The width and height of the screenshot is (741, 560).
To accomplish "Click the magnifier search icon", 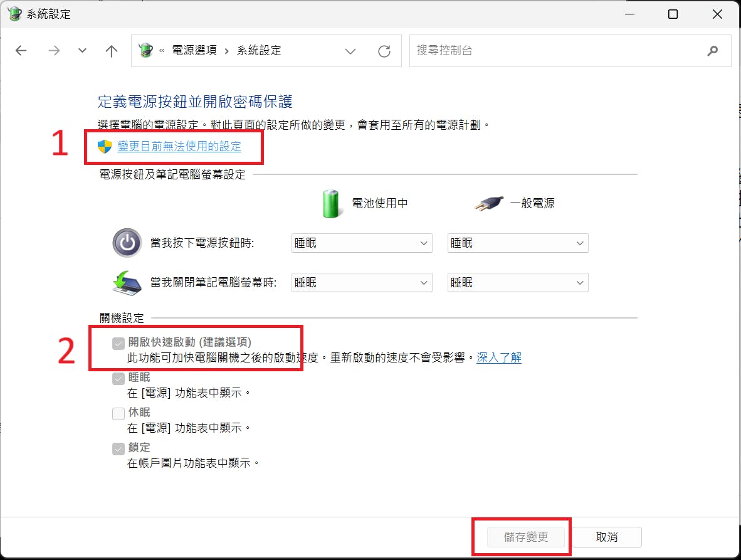I will [713, 51].
